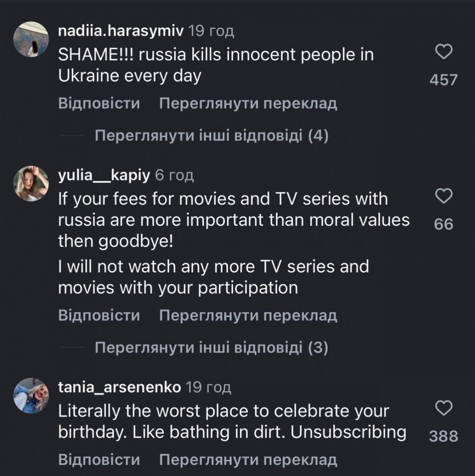
Task: Open the nadiia.harasymiv username link
Action: pos(121,31)
